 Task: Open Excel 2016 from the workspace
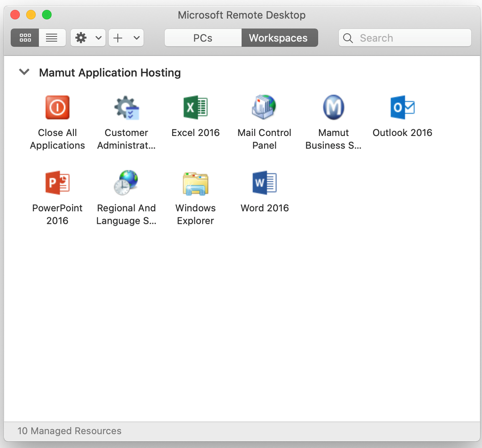click(195, 107)
